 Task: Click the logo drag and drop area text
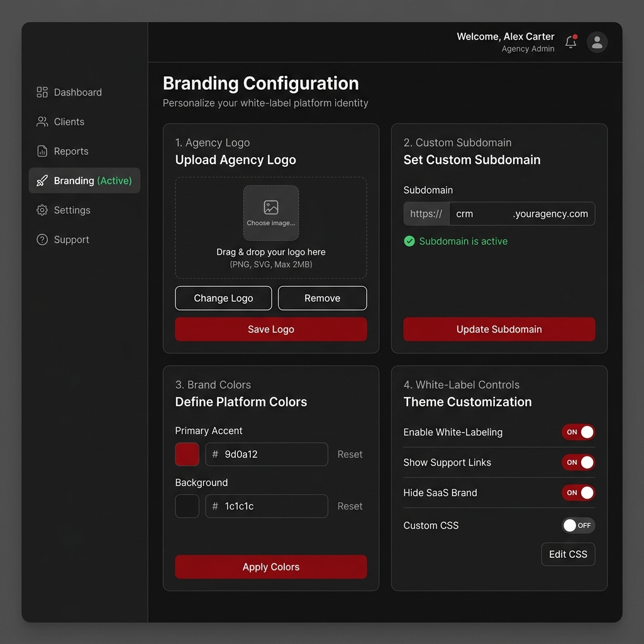pyautogui.click(x=271, y=252)
